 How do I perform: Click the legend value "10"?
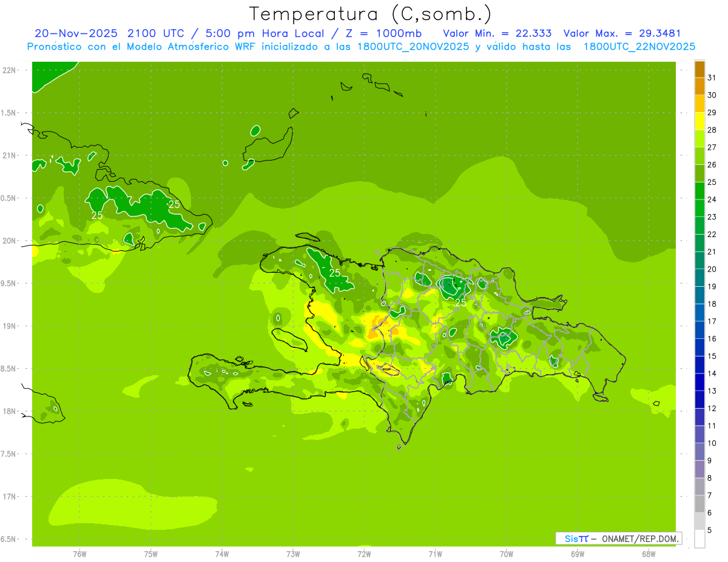[x=712, y=443]
